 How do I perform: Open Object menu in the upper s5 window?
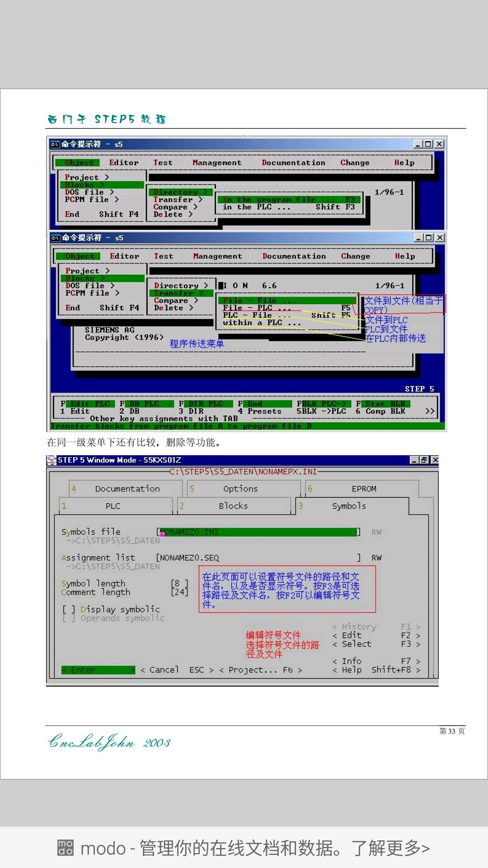click(79, 163)
